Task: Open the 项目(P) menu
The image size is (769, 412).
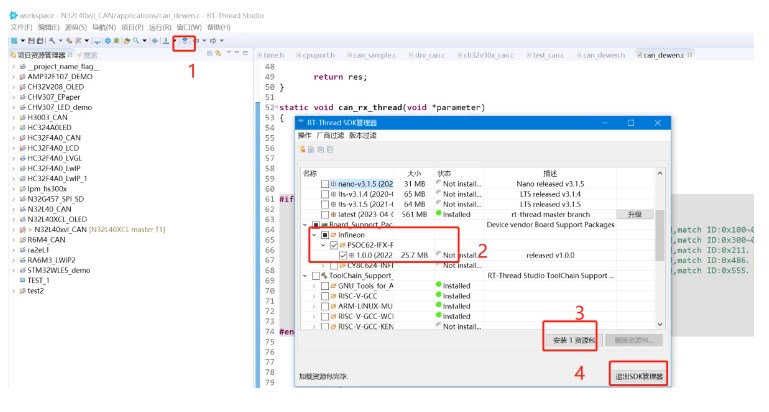Action: [x=132, y=27]
